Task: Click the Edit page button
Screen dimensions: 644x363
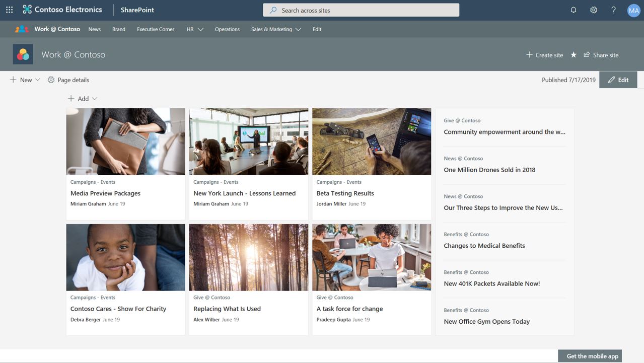Action: click(x=618, y=80)
